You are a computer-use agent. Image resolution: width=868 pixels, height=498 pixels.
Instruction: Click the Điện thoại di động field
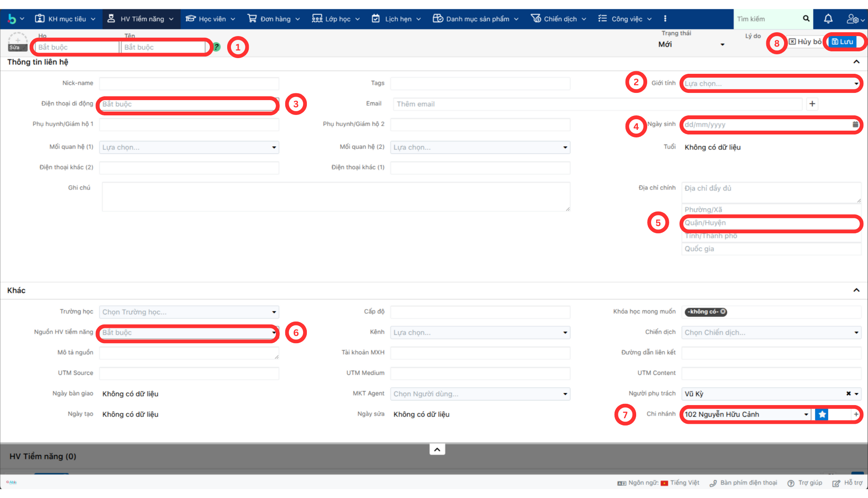(x=187, y=104)
